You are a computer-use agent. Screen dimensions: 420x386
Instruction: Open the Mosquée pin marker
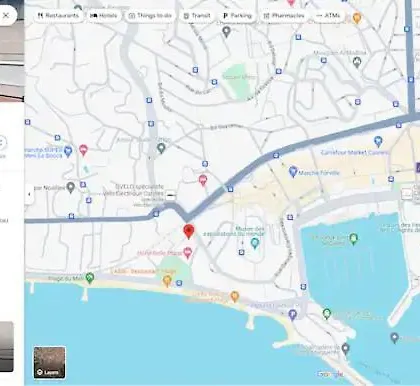(x=357, y=62)
